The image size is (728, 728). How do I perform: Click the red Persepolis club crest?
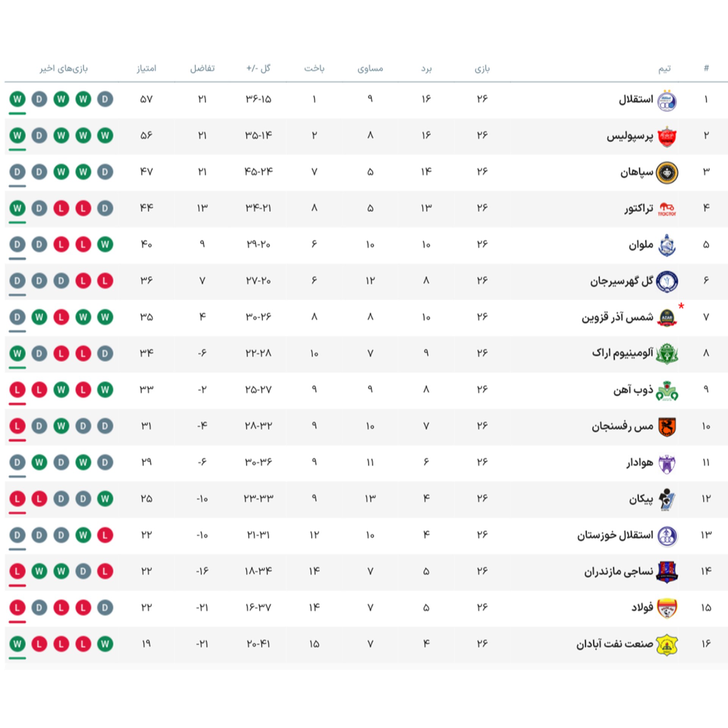(x=667, y=136)
